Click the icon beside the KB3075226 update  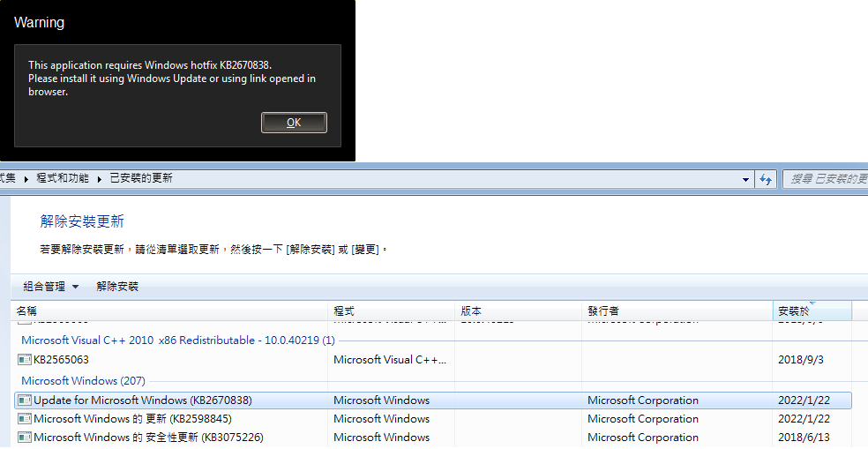(25, 438)
